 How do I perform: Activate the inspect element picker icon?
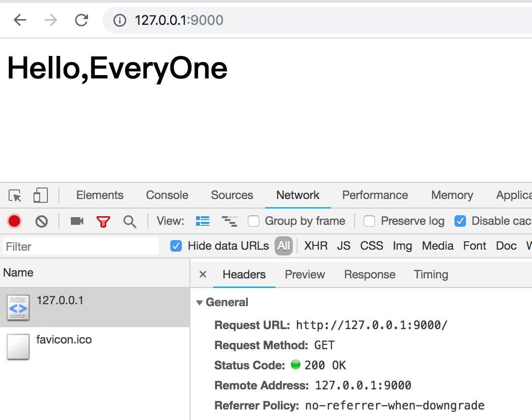tap(15, 196)
